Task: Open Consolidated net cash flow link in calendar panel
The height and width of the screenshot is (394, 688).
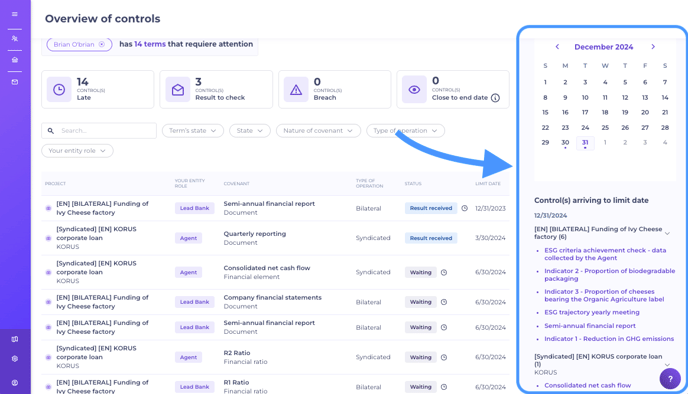Action: coord(588,385)
